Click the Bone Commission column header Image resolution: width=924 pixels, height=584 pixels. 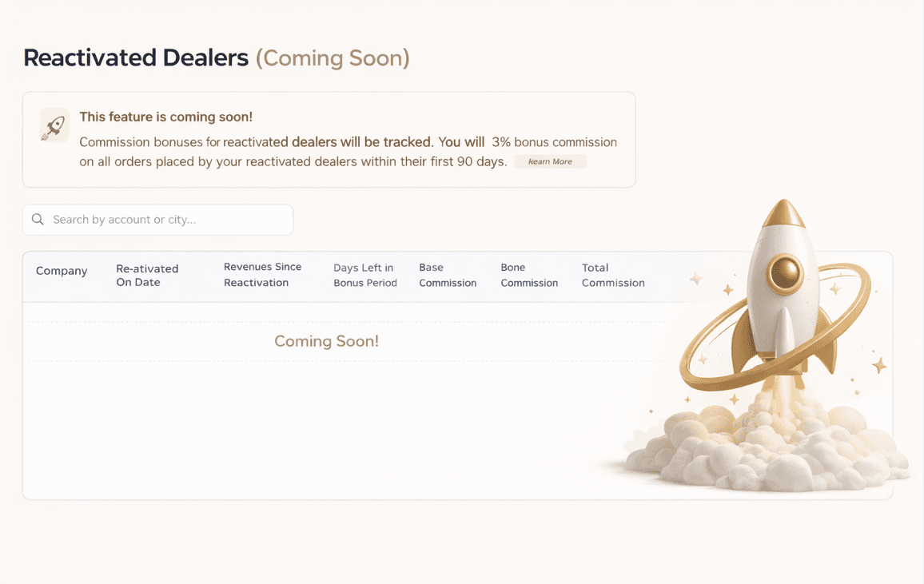[x=529, y=275]
